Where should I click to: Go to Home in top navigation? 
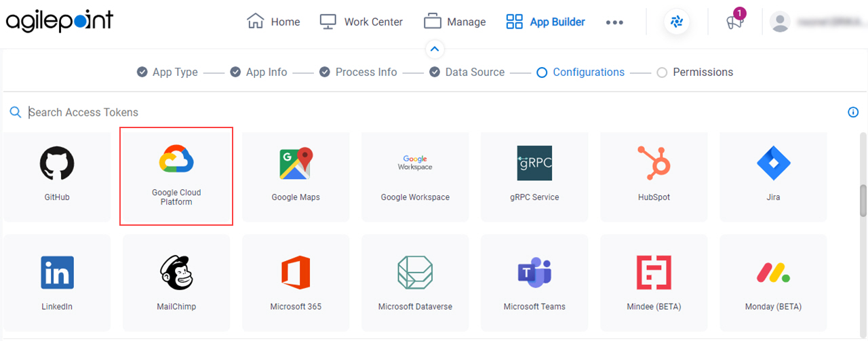coord(273,22)
